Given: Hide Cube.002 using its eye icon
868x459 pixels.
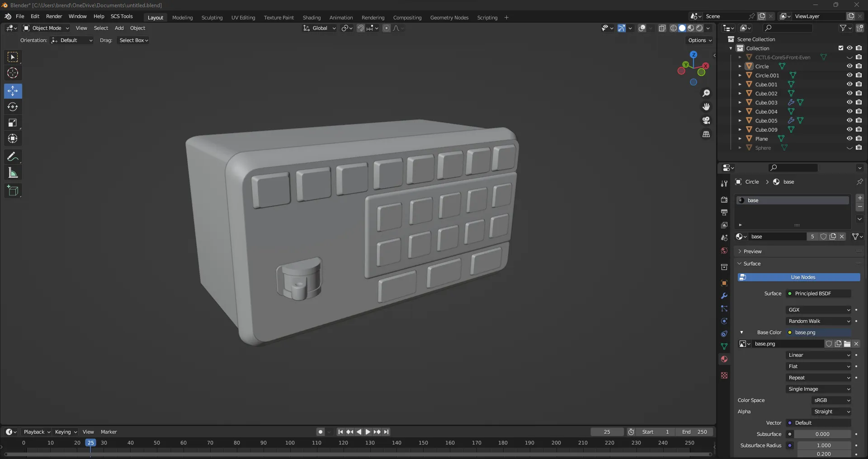Looking at the screenshot, I should [x=849, y=93].
